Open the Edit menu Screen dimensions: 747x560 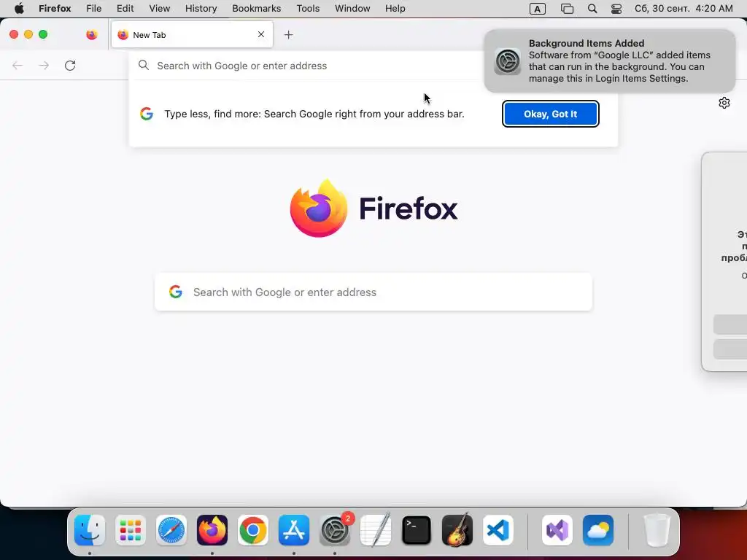125,9
